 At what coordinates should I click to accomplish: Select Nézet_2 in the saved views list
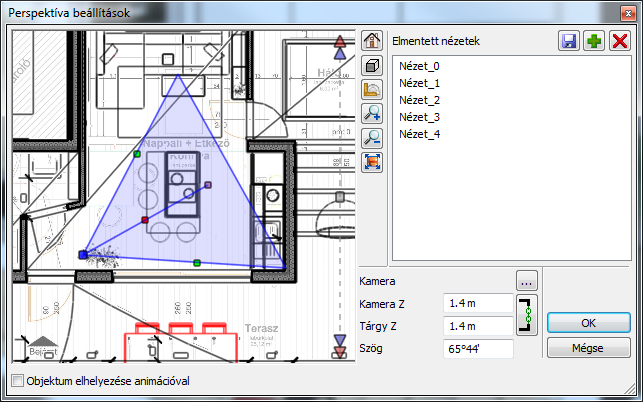pos(418,100)
